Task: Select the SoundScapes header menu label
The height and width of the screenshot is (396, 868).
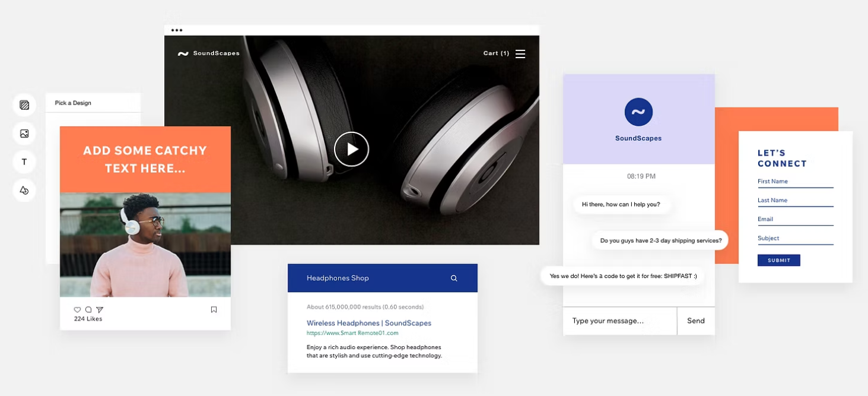Action: [216, 53]
